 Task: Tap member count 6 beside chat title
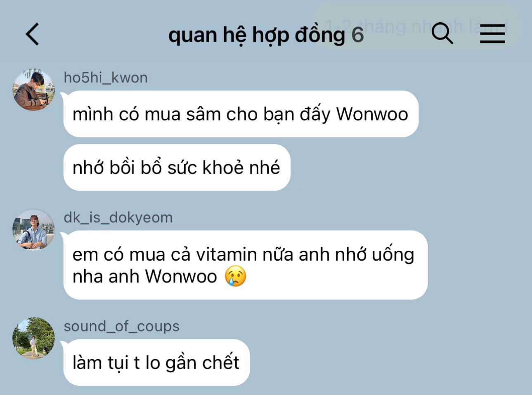pos(357,35)
